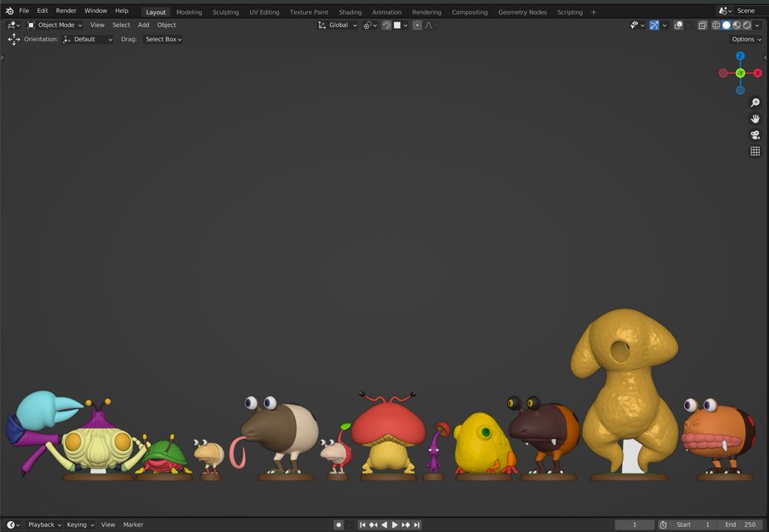
Task: Open the Keying popover
Action: coord(81,524)
